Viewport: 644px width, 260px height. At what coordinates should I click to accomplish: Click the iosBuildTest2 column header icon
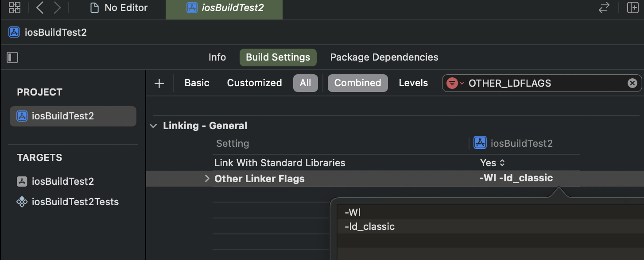(480, 143)
